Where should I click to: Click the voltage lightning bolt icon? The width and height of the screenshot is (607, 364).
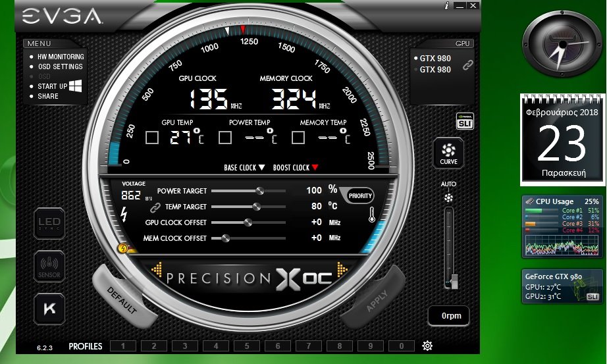pyautogui.click(x=124, y=214)
